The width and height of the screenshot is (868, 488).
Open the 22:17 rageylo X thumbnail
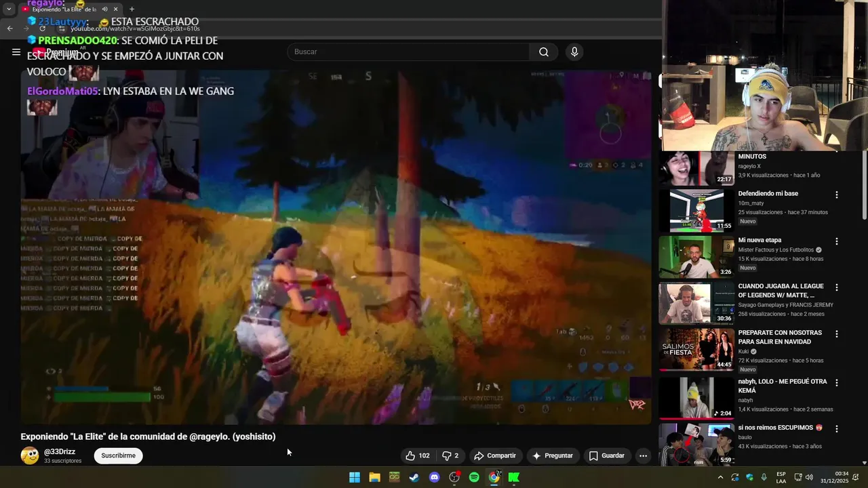pyautogui.click(x=696, y=168)
